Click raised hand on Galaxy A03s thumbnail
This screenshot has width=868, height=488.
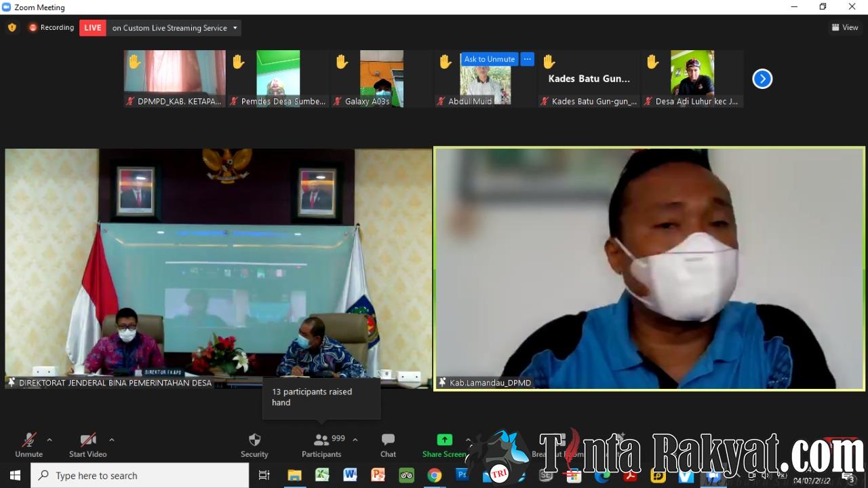[342, 62]
